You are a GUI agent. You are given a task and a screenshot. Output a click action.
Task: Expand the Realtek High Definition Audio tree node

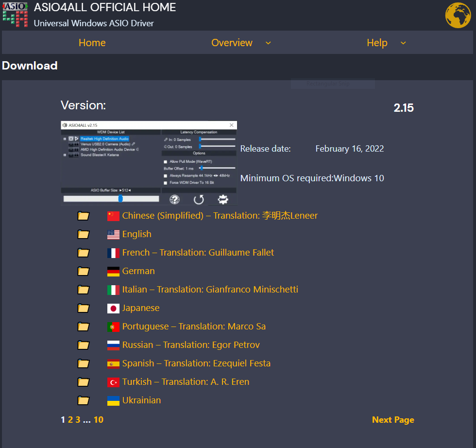65,139
